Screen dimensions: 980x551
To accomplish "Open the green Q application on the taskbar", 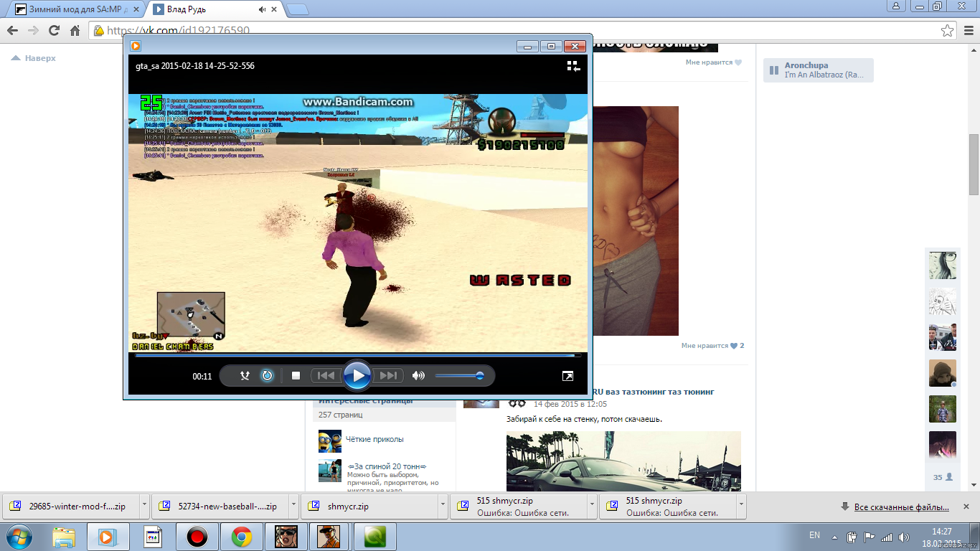I will tap(374, 536).
